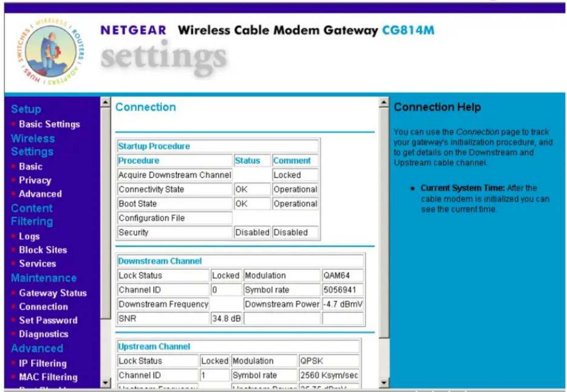Click the NETGEAR brand name in header
The width and height of the screenshot is (567, 392).
[134, 31]
